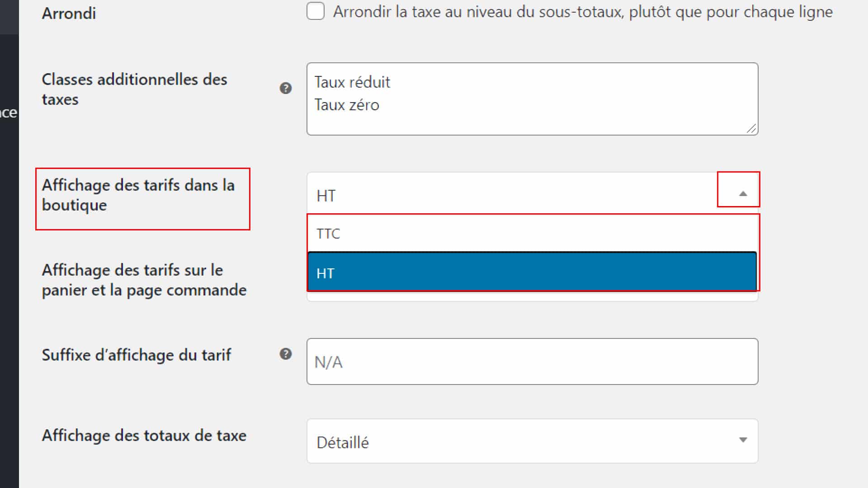Select the TTC option in the list
Viewport: 868px width, 488px height.
[x=532, y=234]
